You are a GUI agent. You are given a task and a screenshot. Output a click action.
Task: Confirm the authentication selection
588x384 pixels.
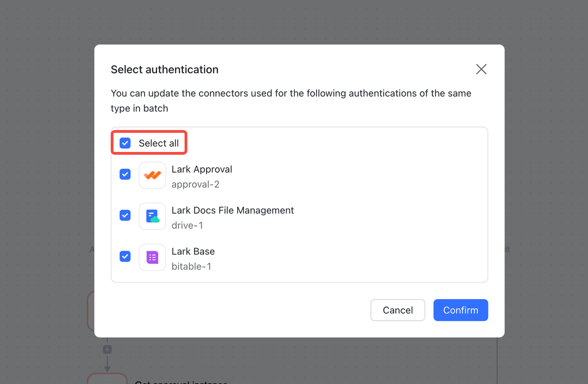[x=461, y=310]
